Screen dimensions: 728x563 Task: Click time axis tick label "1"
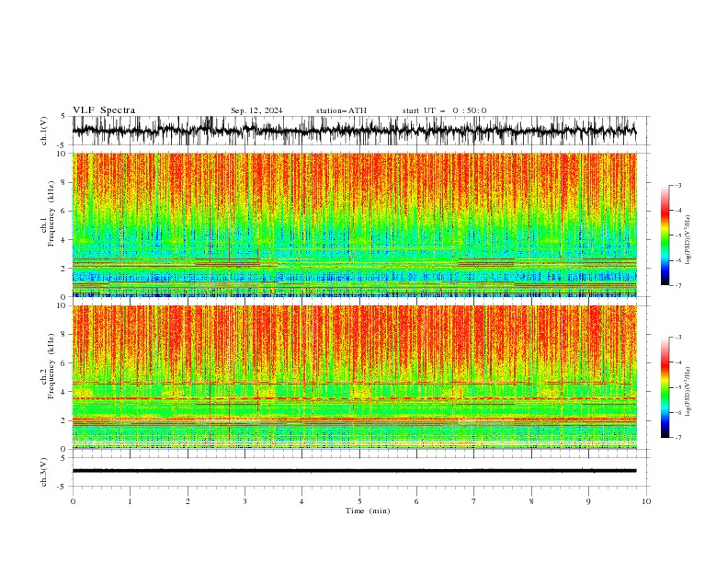(x=130, y=501)
